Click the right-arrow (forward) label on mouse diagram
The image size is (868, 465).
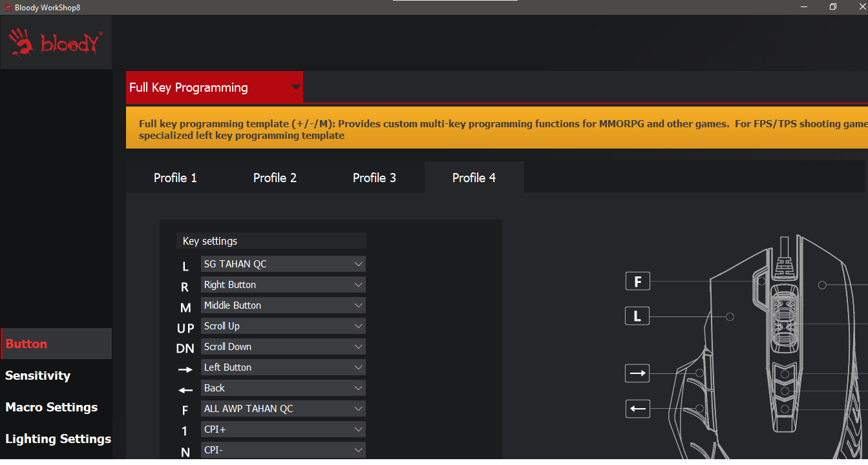pos(637,373)
